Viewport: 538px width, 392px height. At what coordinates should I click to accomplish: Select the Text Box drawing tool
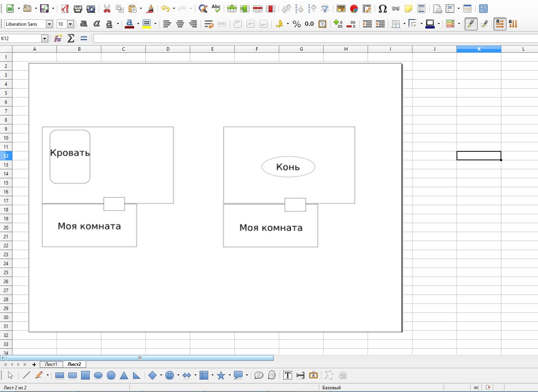point(288,376)
